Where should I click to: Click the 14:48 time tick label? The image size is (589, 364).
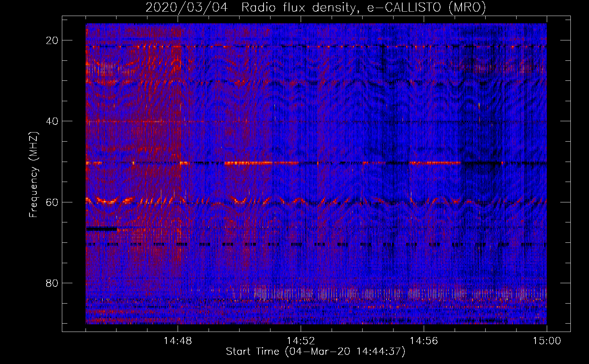click(178, 341)
